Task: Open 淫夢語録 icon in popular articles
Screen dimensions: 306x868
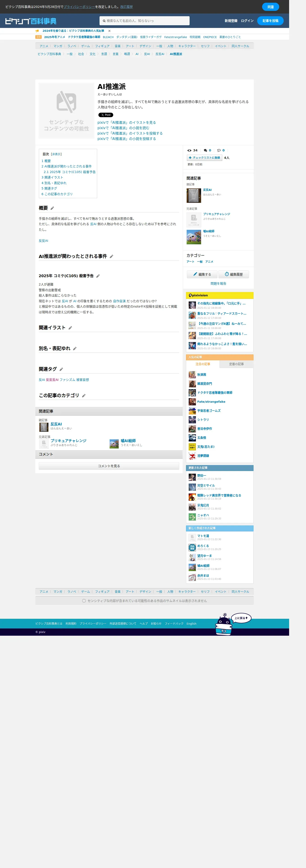Action: click(192, 456)
